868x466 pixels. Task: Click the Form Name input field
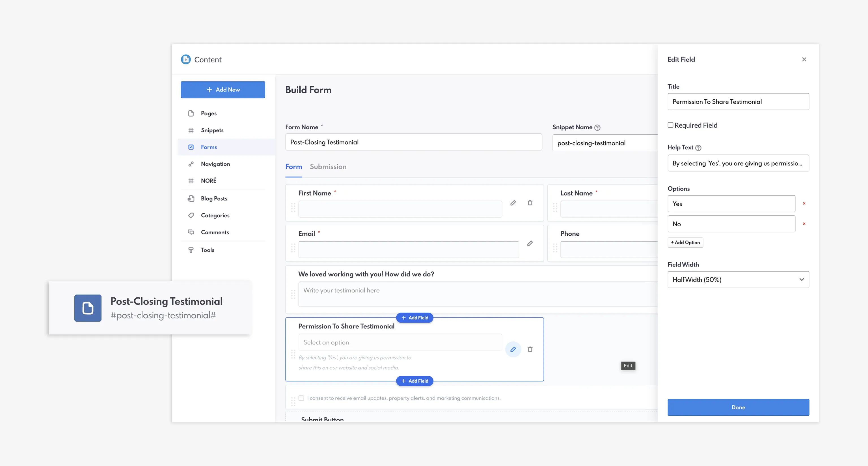coord(413,142)
